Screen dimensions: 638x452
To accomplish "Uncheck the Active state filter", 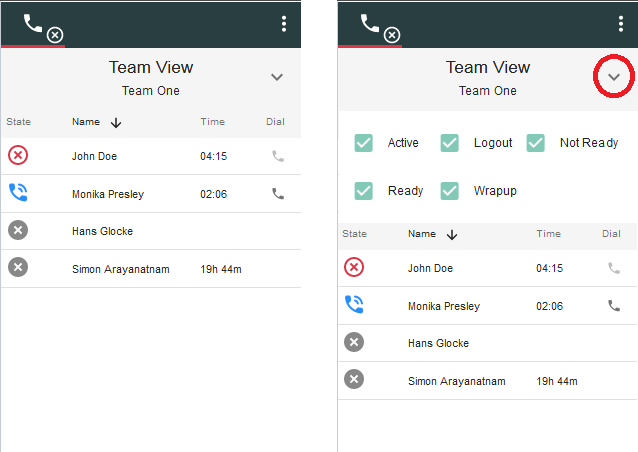I will (363, 143).
